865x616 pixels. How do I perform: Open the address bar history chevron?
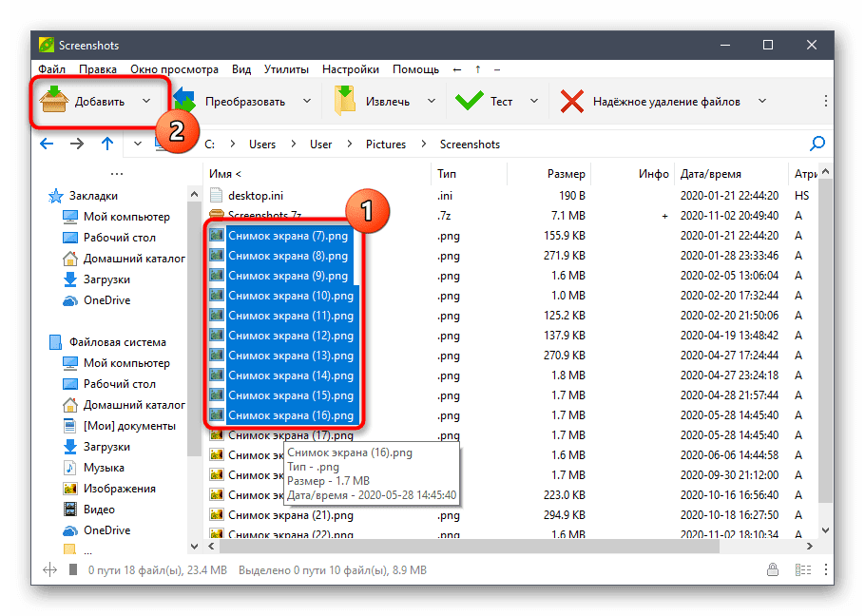coord(137,144)
